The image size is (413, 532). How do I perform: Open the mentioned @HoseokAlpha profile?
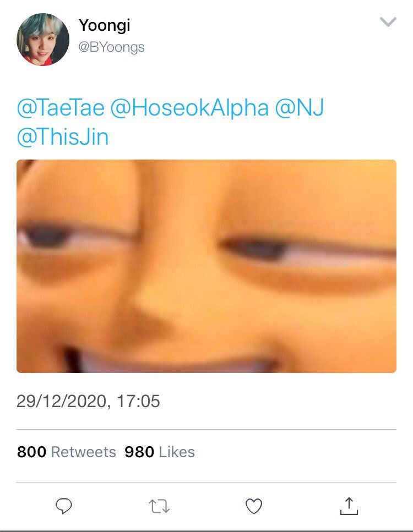point(189,107)
